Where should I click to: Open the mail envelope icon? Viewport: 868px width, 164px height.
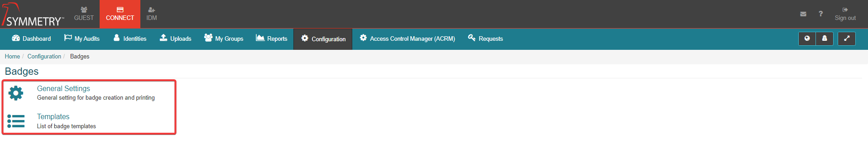click(x=803, y=14)
